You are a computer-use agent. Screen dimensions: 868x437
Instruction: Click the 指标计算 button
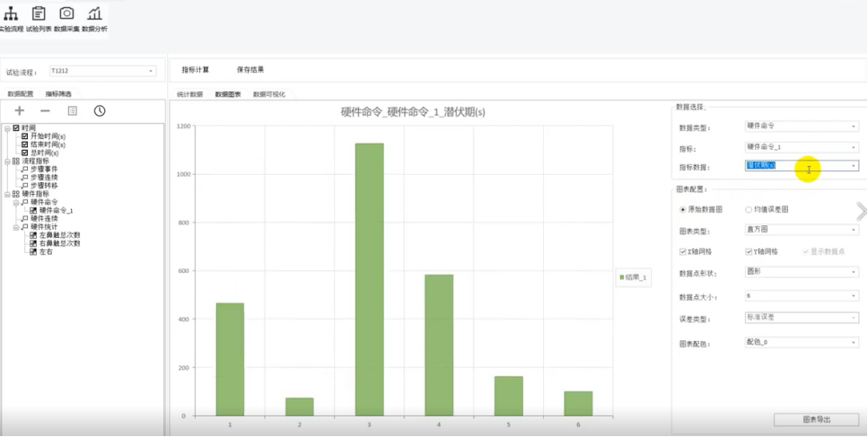pos(195,69)
